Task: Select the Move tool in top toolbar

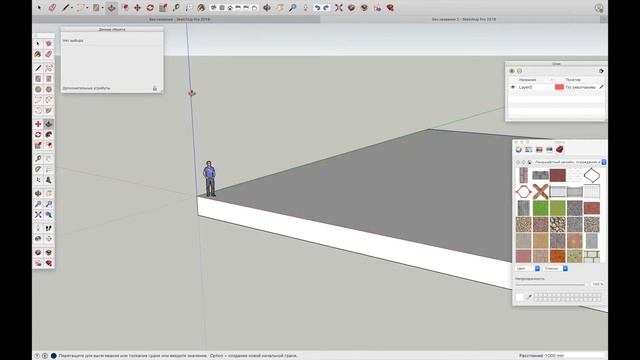Action: click(138, 7)
